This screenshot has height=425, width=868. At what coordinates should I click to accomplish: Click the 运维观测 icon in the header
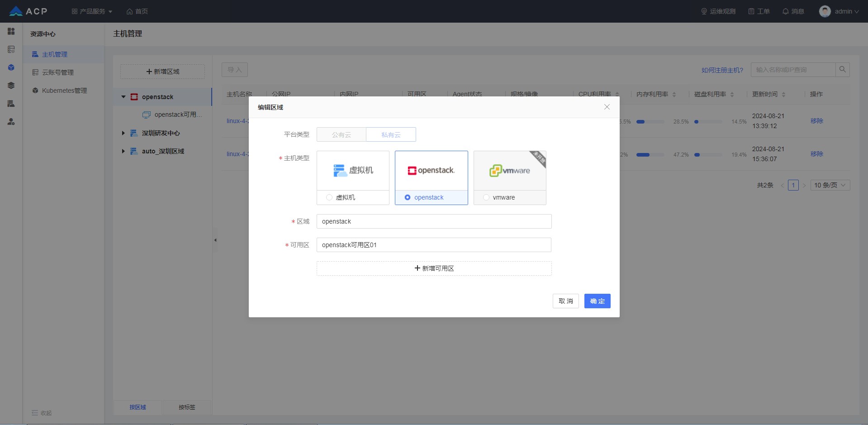click(x=704, y=11)
